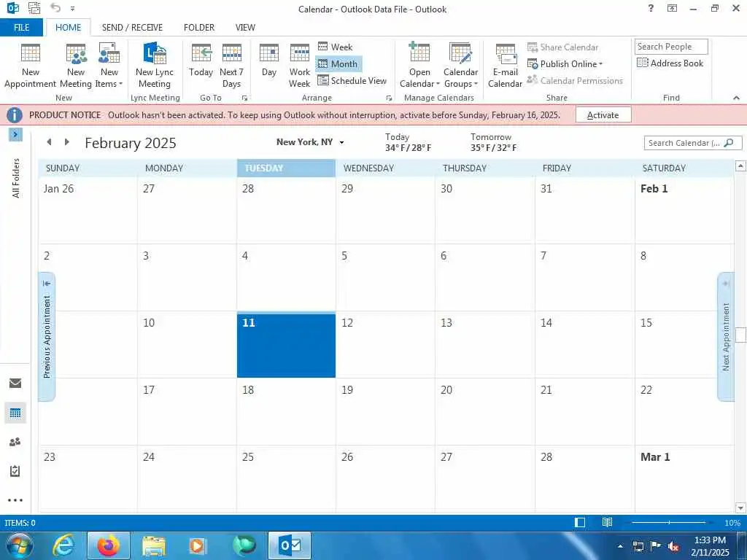Viewport: 747px width, 560px height.
Task: Show the Next 7 Days
Action: pyautogui.click(x=231, y=65)
